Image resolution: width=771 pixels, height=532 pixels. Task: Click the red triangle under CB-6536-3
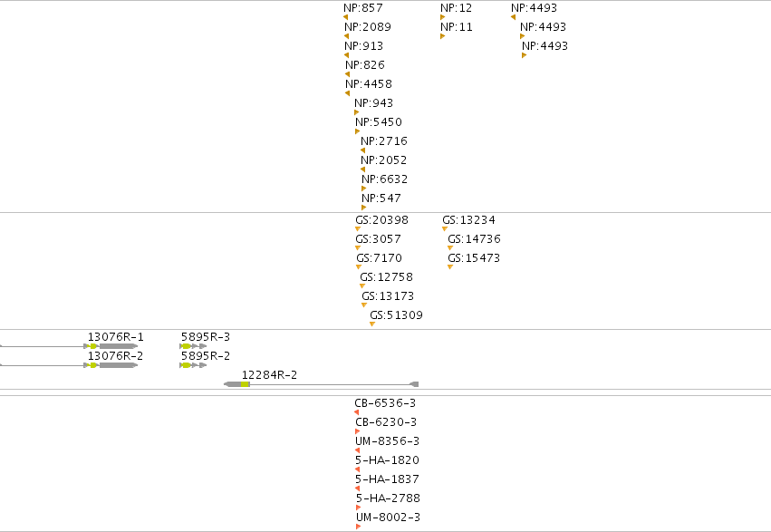(356, 412)
